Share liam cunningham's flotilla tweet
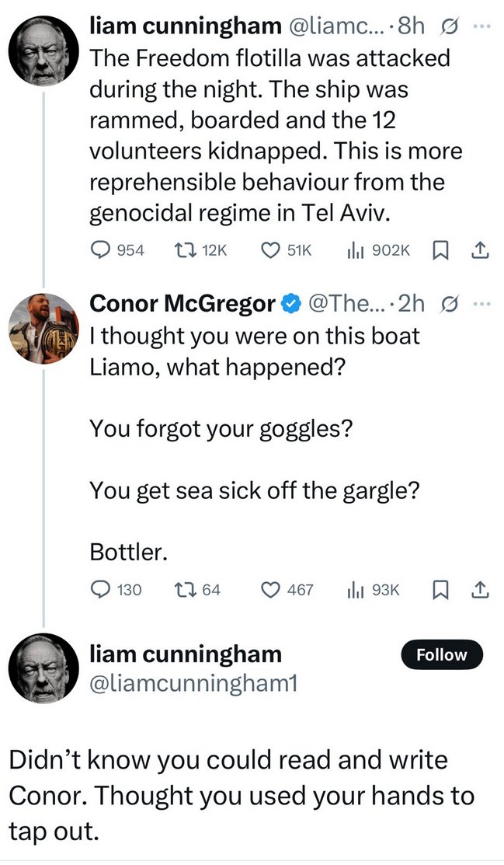 pyautogui.click(x=481, y=249)
